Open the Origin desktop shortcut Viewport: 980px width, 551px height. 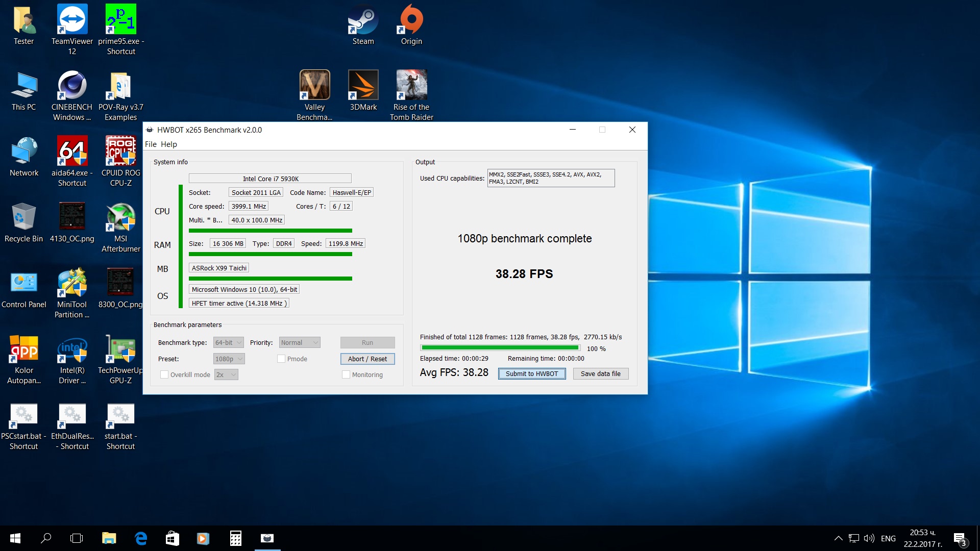coord(411,26)
